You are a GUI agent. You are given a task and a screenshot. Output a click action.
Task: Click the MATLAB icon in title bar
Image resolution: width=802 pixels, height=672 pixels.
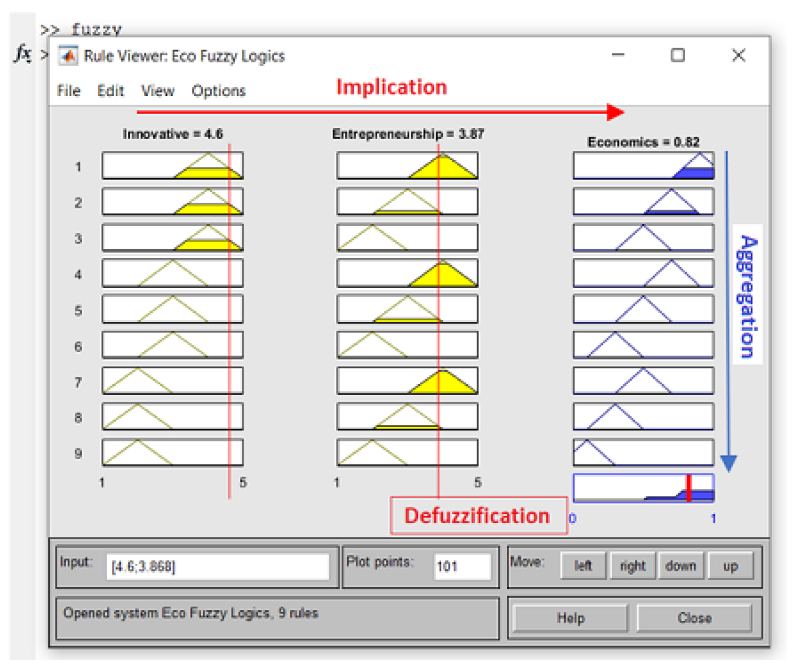pos(68,56)
